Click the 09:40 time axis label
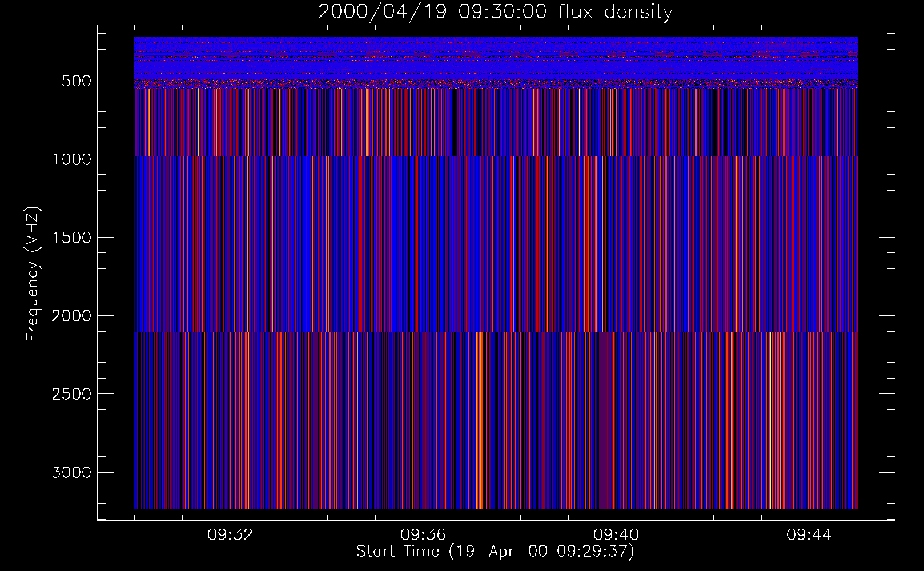924x571 pixels. pyautogui.click(x=616, y=535)
